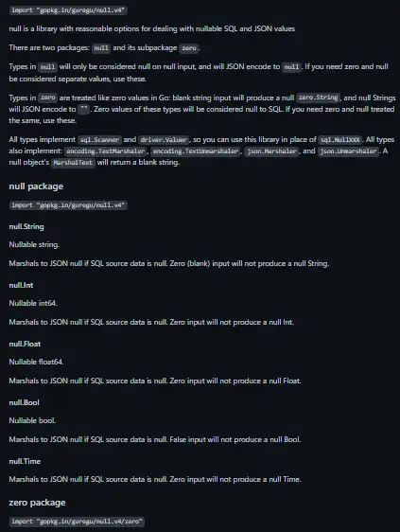Select the null.Int subheading
Viewport: 400px width, 532px height.
21,285
